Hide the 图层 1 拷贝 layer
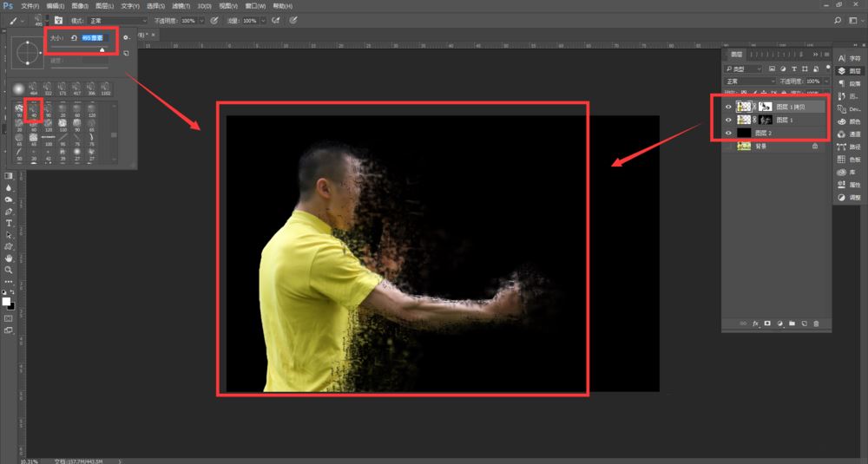Screen dimensions: 868x464 pyautogui.click(x=728, y=107)
